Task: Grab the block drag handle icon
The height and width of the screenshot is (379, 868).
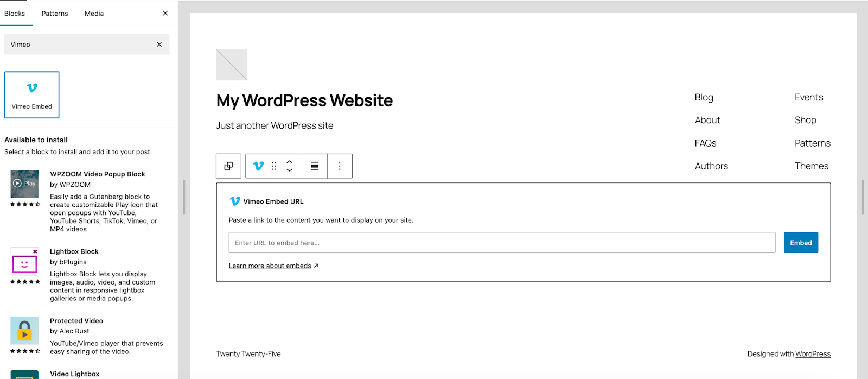Action: coord(274,166)
